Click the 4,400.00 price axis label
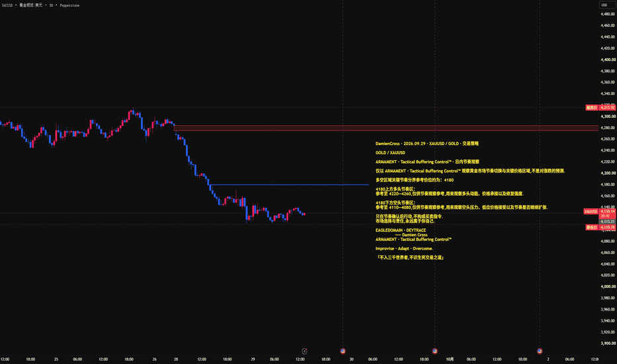This screenshot has width=617, height=364. [608, 60]
